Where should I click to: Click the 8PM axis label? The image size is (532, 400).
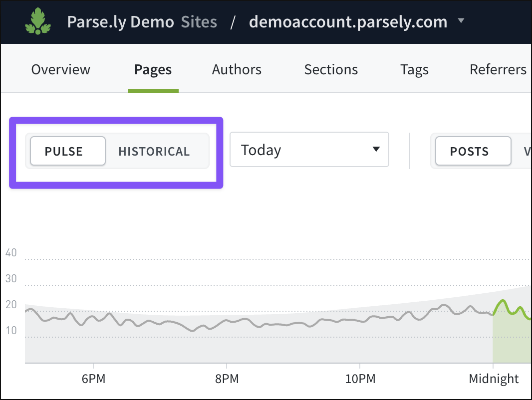pos(227,379)
